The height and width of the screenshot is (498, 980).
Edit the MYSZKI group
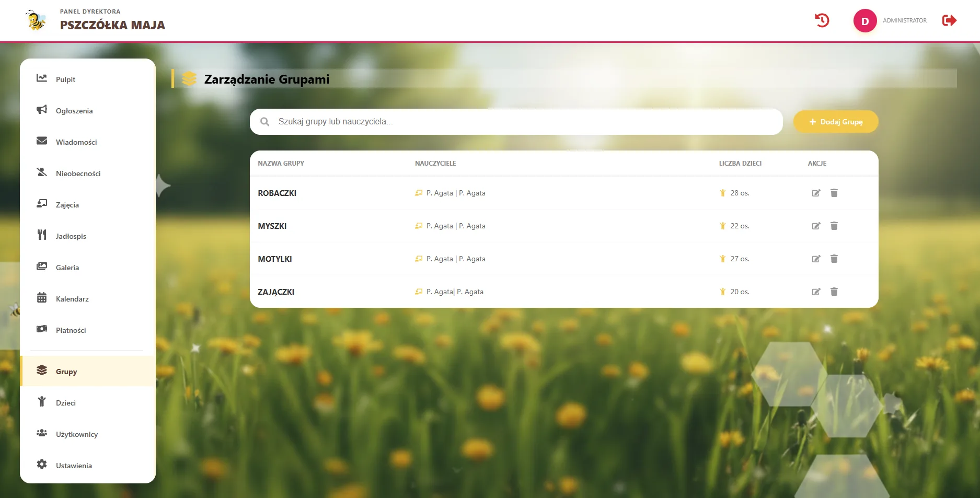pyautogui.click(x=816, y=226)
